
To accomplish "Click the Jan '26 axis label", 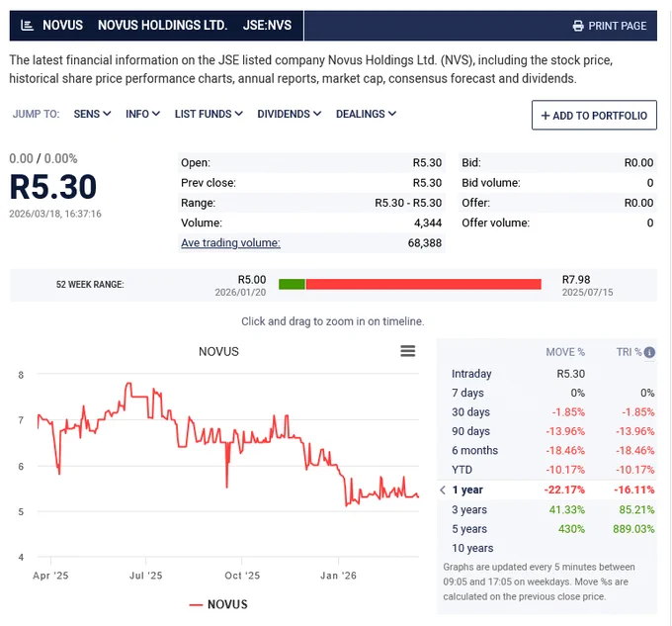I will click(338, 576).
